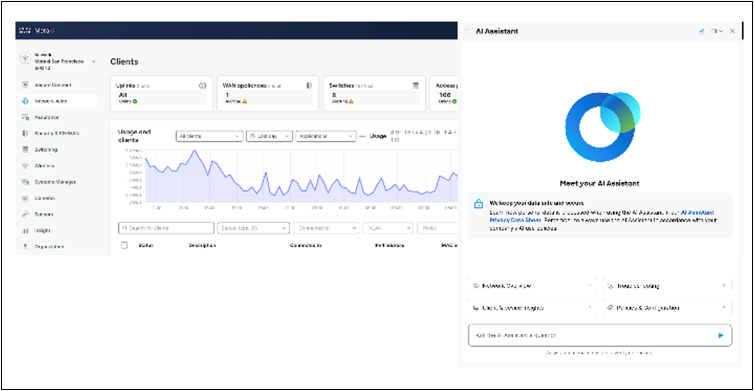
Task: Click the Clients page heading
Action: point(124,62)
